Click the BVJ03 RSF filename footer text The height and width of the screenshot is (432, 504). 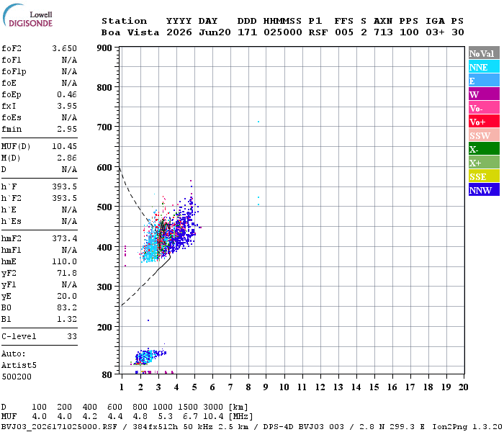point(59,427)
